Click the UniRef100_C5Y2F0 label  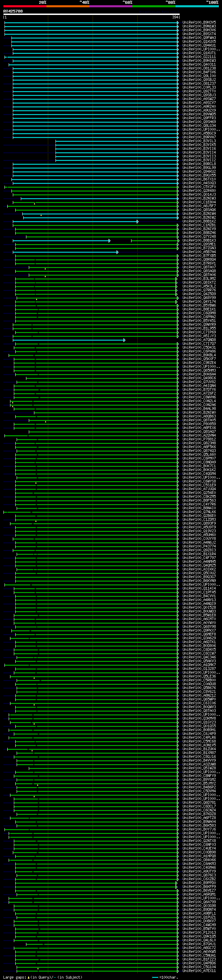point(199,187)
